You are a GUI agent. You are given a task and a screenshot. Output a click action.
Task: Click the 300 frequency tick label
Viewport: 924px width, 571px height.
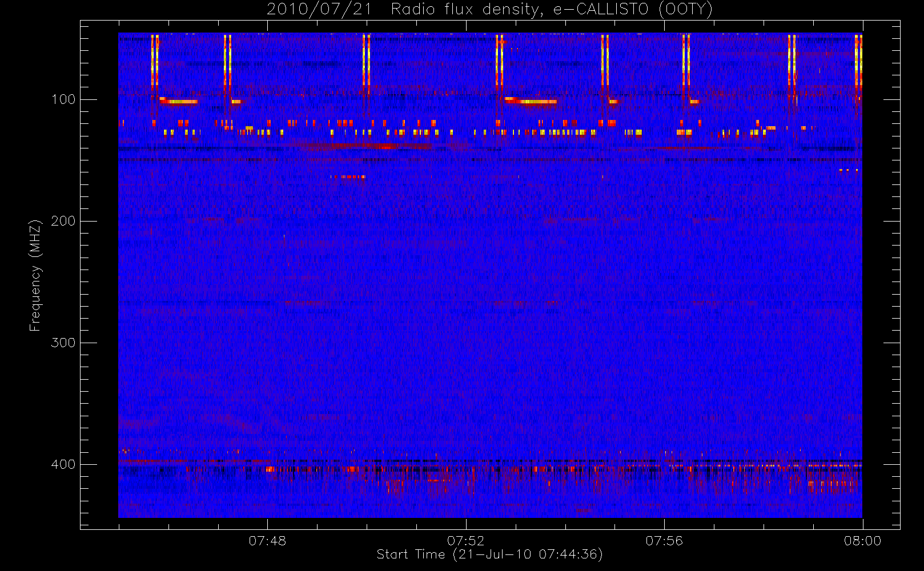click(x=63, y=343)
